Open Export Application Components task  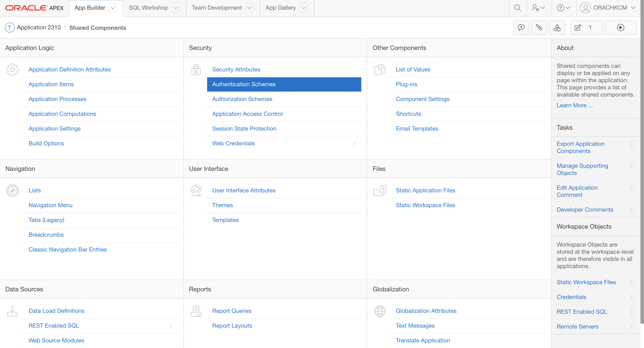point(580,147)
